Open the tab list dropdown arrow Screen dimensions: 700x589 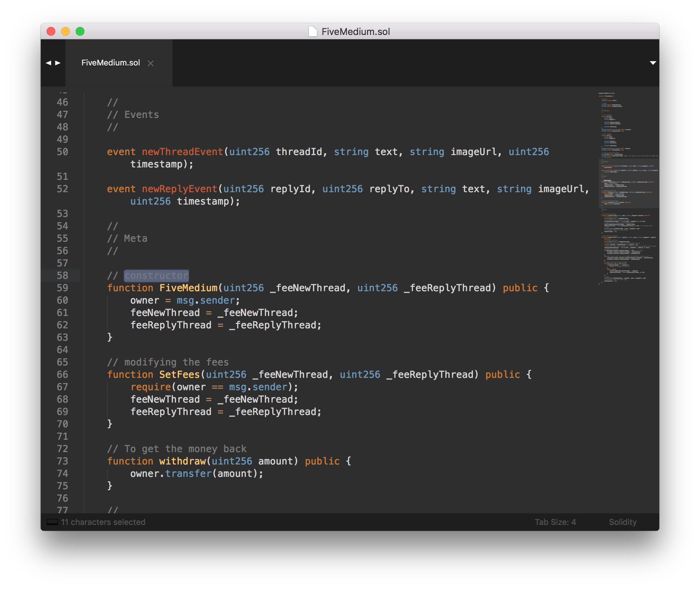tap(653, 63)
